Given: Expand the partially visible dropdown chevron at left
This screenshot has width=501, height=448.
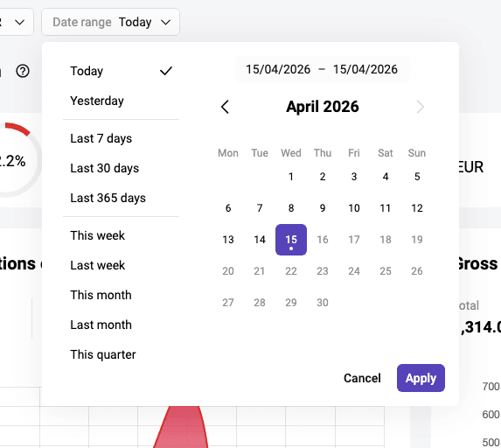Looking at the screenshot, I should 20,23.
